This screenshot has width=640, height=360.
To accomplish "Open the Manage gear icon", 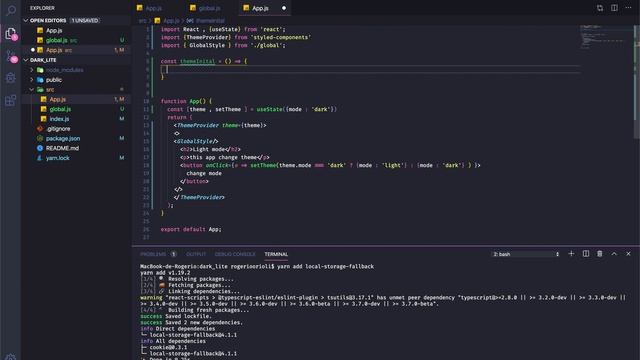I will 11,357.
